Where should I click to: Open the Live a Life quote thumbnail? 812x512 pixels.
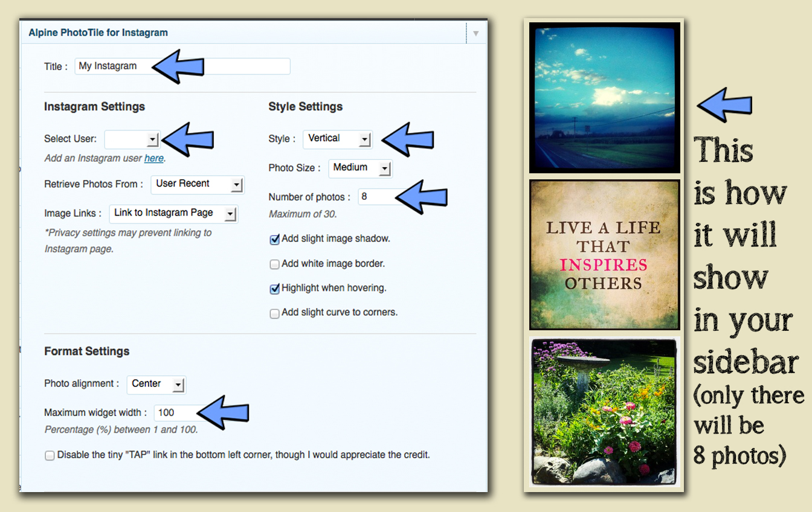(x=605, y=255)
